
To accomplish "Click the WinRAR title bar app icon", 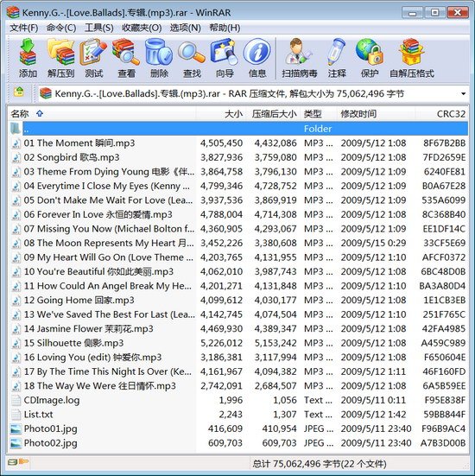I will pyautogui.click(x=13, y=12).
